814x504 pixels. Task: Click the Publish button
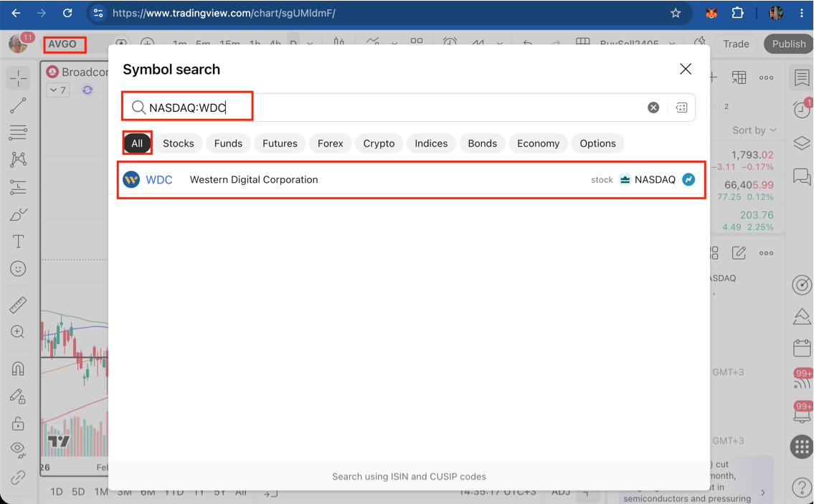pyautogui.click(x=789, y=44)
